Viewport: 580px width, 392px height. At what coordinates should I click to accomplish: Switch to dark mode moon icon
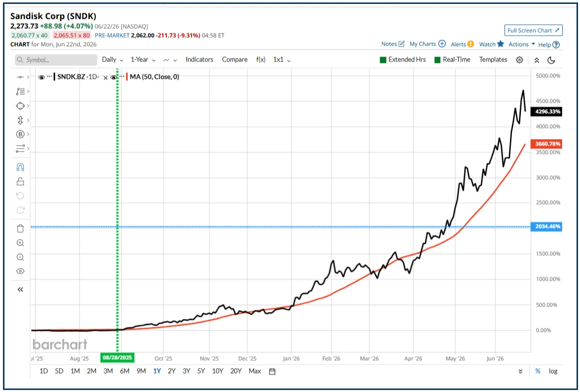tap(551, 60)
